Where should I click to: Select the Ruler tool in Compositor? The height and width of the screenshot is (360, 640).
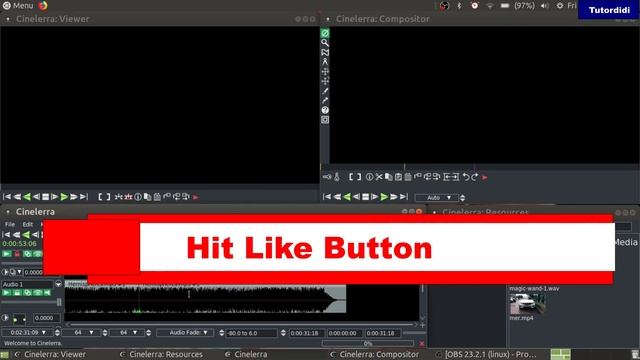tap(325, 62)
